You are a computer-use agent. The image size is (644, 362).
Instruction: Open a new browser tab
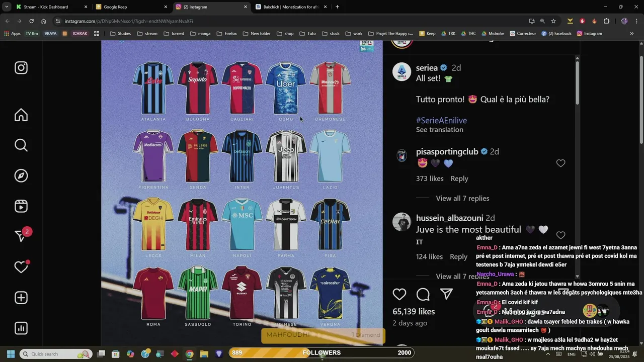coord(337,7)
